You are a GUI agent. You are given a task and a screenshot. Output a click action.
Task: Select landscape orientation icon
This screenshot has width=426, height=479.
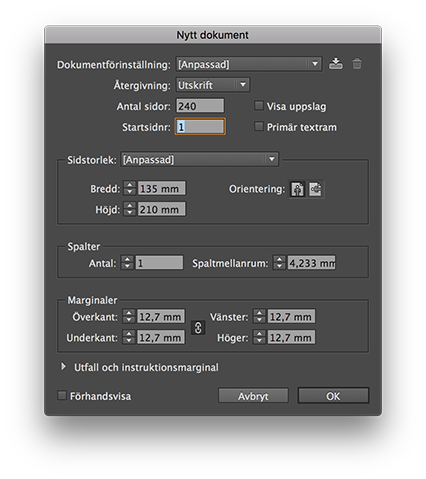tap(315, 189)
